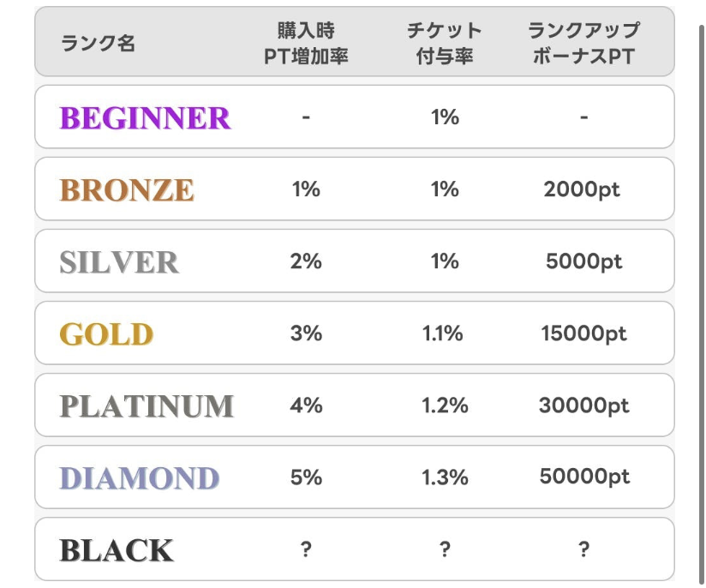Viewport: 706px width, 588px height.
Task: Click the BRONZE rank name
Action: coord(127,189)
